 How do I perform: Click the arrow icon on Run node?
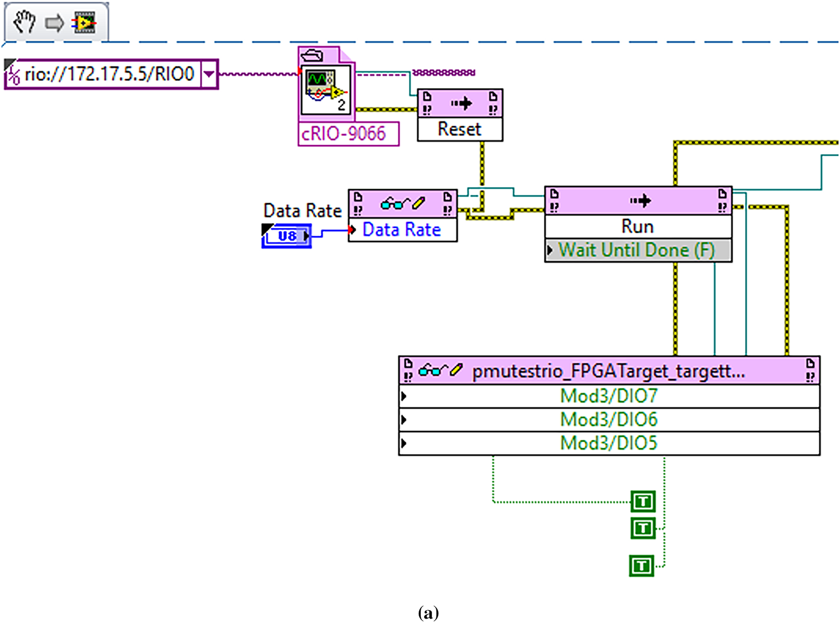pyautogui.click(x=639, y=200)
